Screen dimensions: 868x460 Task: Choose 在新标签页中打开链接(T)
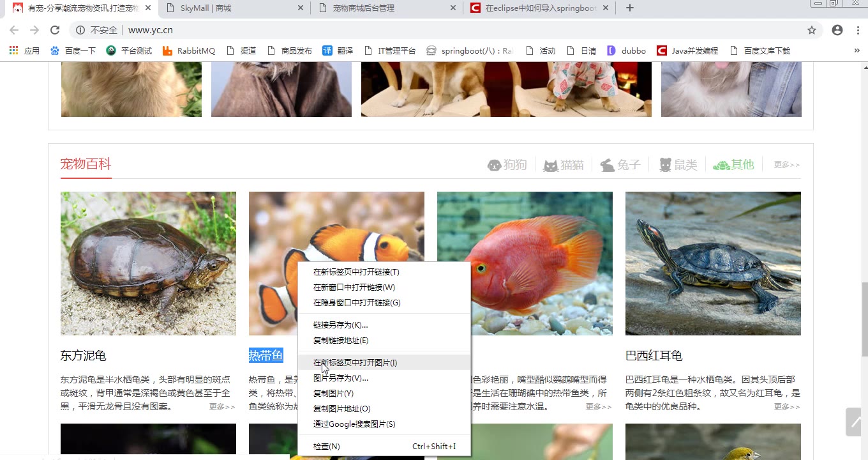point(384,272)
